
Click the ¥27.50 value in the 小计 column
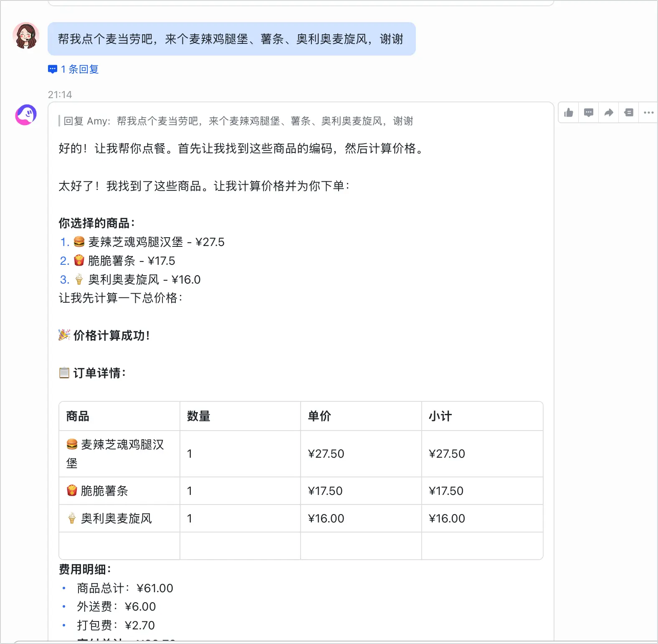pyautogui.click(x=447, y=454)
